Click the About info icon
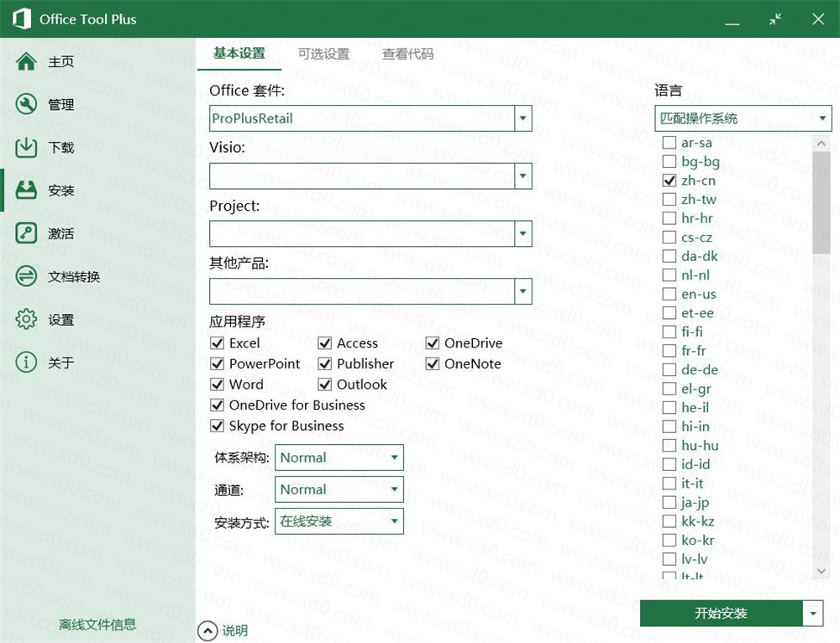 [26, 363]
